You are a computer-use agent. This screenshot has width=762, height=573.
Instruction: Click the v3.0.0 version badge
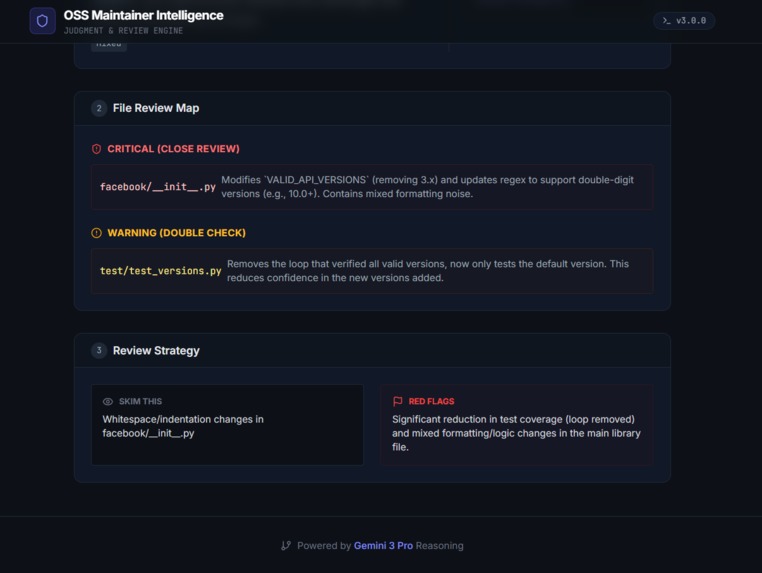pyautogui.click(x=684, y=20)
